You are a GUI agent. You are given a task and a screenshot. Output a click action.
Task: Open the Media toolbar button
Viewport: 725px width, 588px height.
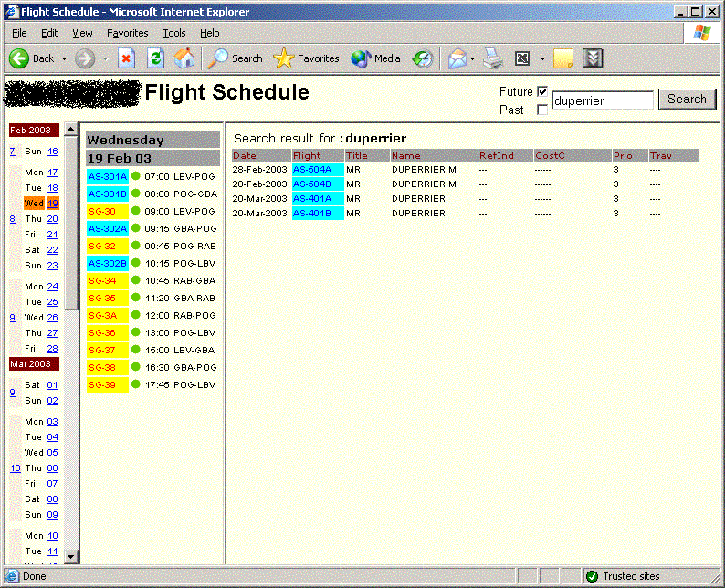pyautogui.click(x=375, y=58)
